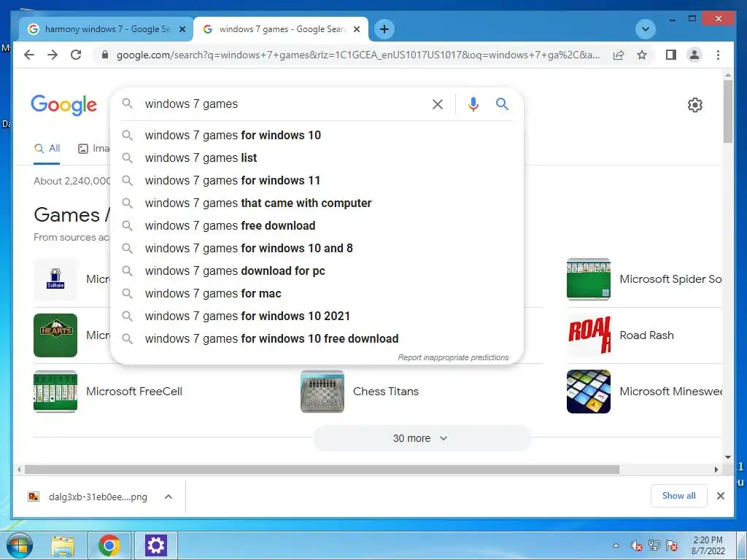The width and height of the screenshot is (747, 560).
Task: Open Chess Titans result
Action: point(360,392)
